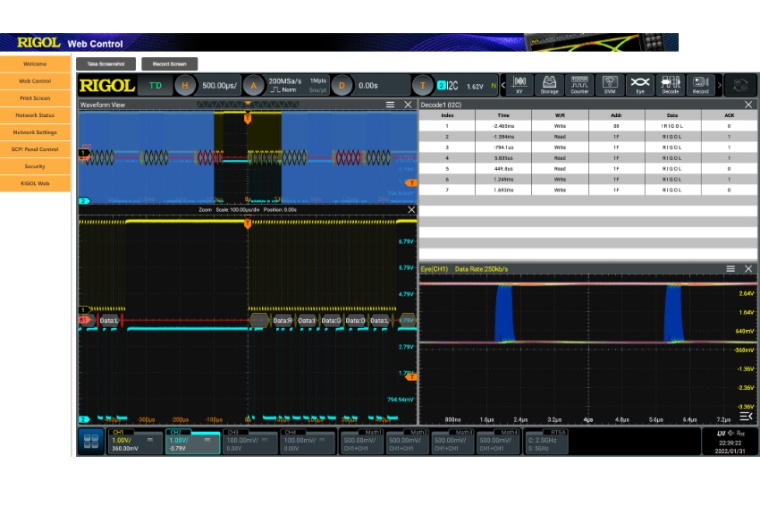Select Network Settings in the sidebar

click(35, 132)
